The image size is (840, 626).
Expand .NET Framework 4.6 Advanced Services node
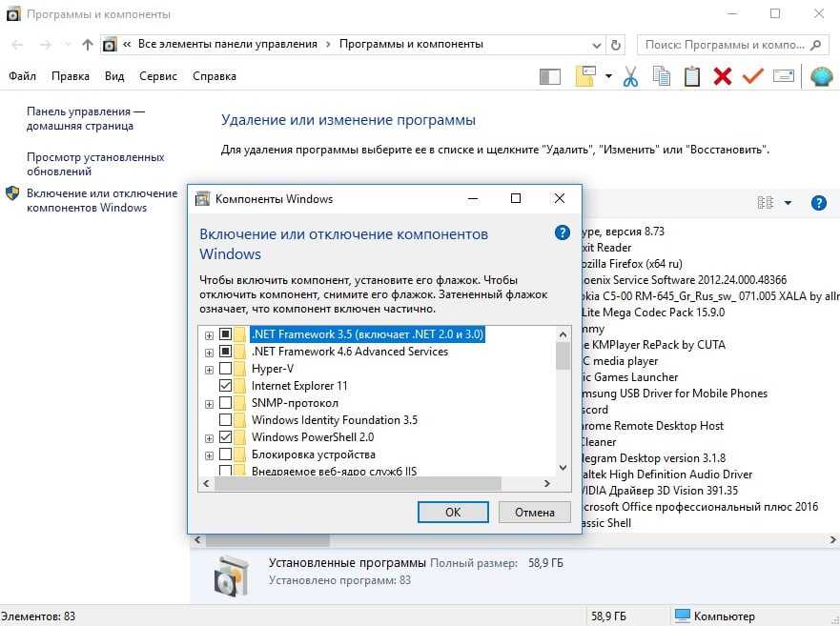pos(209,353)
